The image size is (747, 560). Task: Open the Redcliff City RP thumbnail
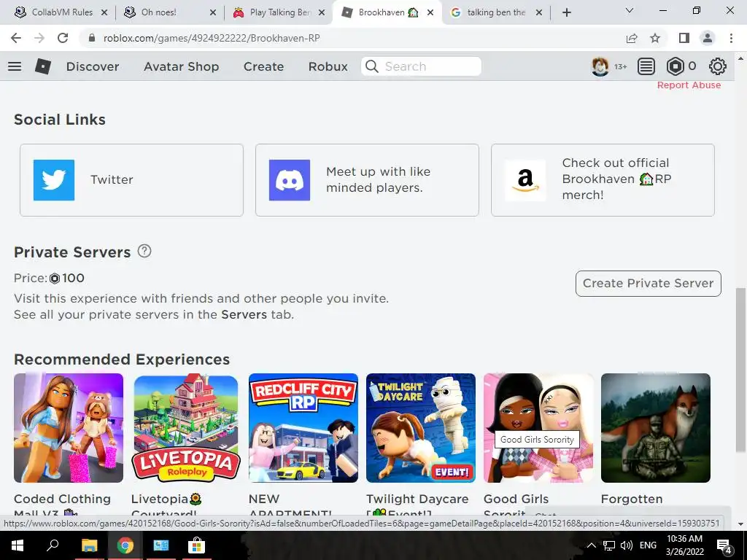tap(303, 427)
